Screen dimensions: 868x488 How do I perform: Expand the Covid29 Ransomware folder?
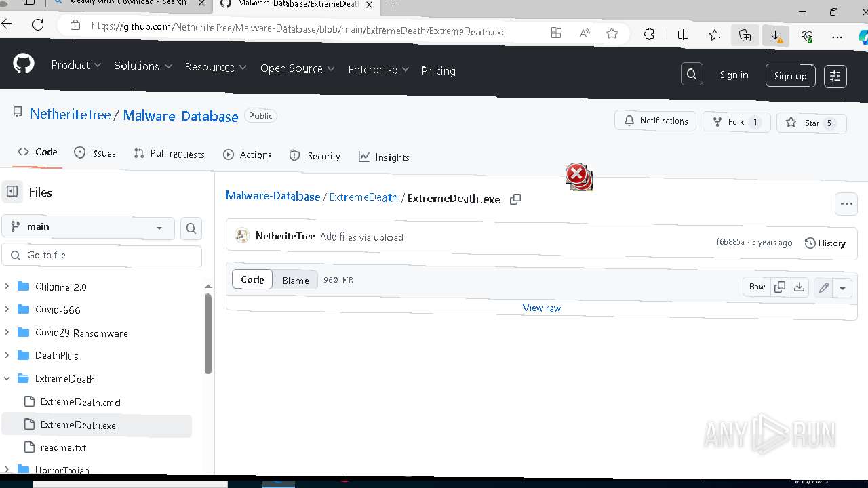pos(7,332)
